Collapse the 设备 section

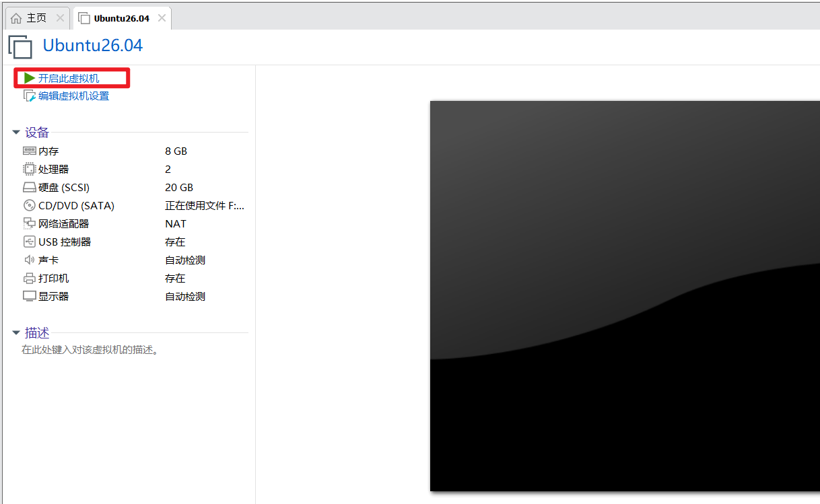coord(16,133)
